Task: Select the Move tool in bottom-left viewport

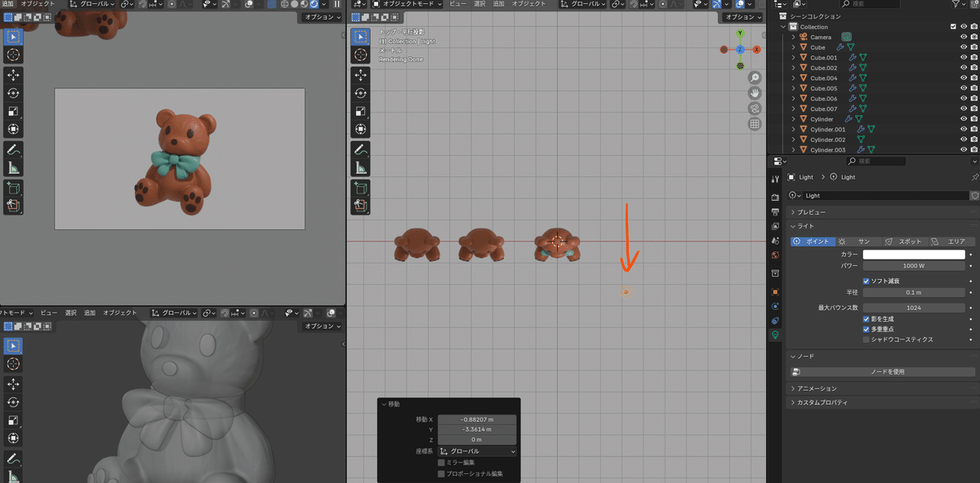Action: 14,383
